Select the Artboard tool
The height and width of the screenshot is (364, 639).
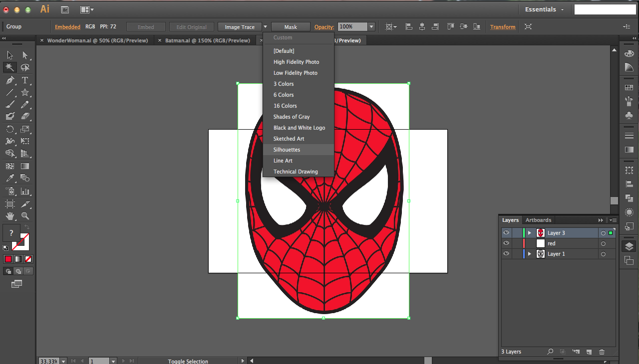point(10,203)
